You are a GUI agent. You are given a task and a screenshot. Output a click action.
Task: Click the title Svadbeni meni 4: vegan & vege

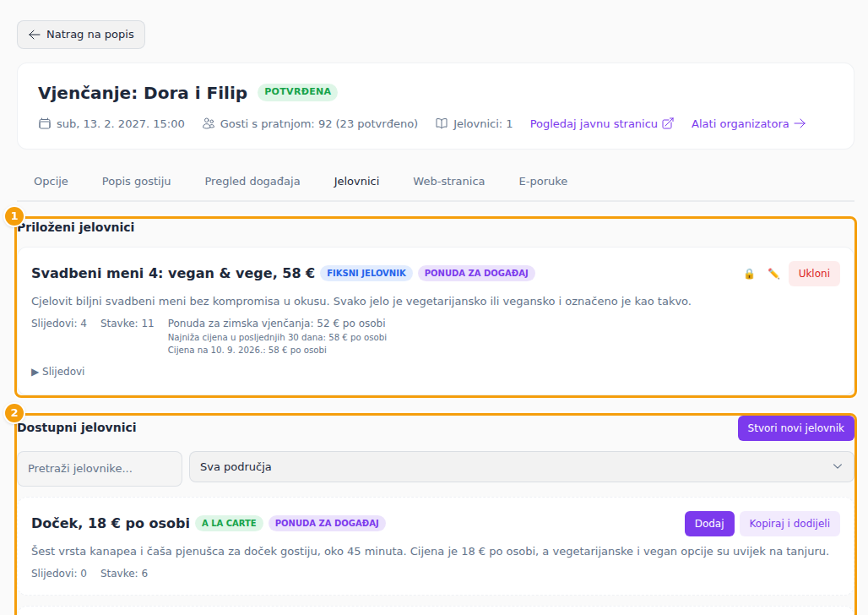(173, 273)
